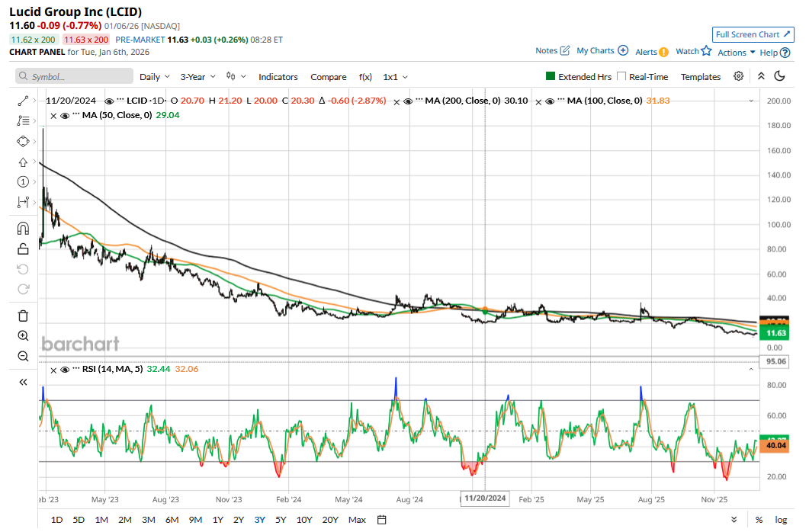Open chart settings gear icon

[x=738, y=76]
